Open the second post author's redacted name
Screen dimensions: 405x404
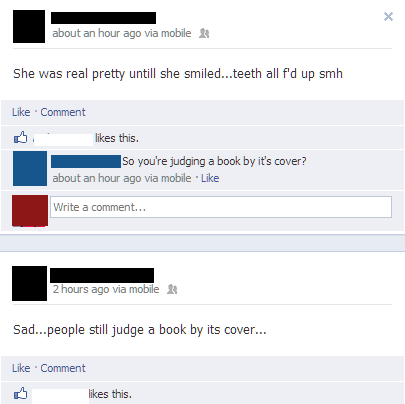coord(102,275)
